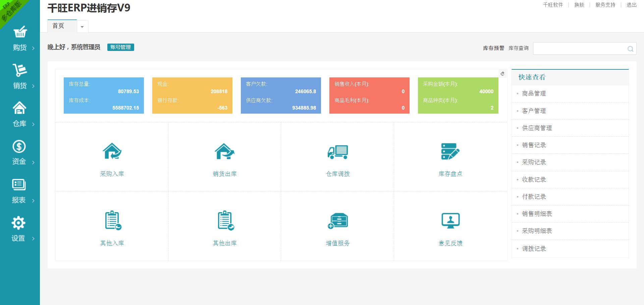The height and width of the screenshot is (305, 644).
Task: Select the 首页 tab
Action: (62, 26)
